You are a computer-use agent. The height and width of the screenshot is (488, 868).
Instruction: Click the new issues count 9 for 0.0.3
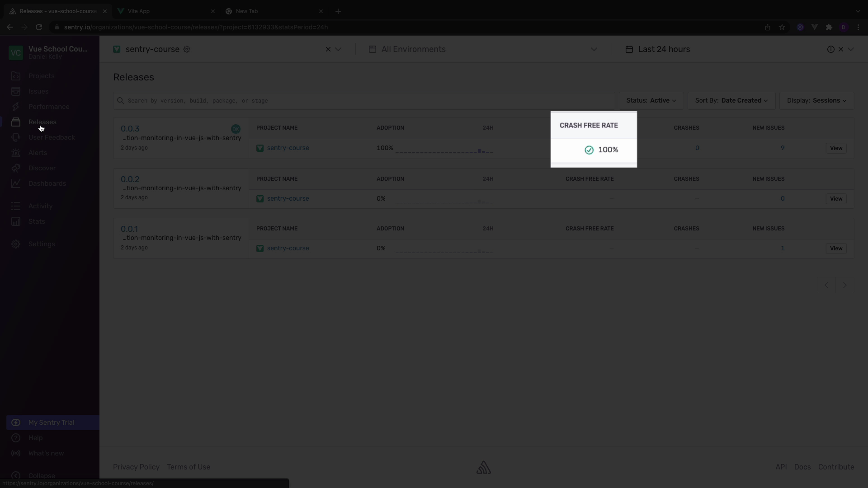783,148
